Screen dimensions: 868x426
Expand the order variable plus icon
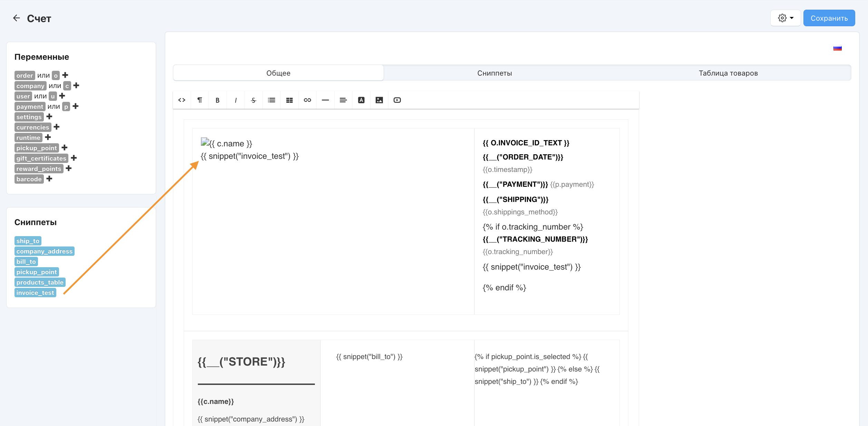click(65, 75)
